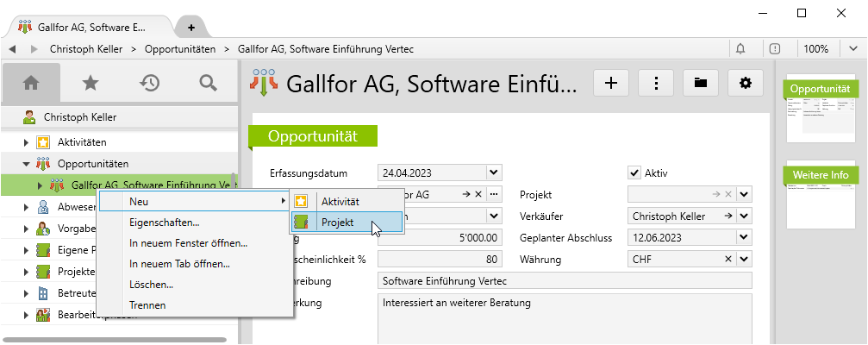
Task: Click Löschen... in context menu
Action: [151, 285]
